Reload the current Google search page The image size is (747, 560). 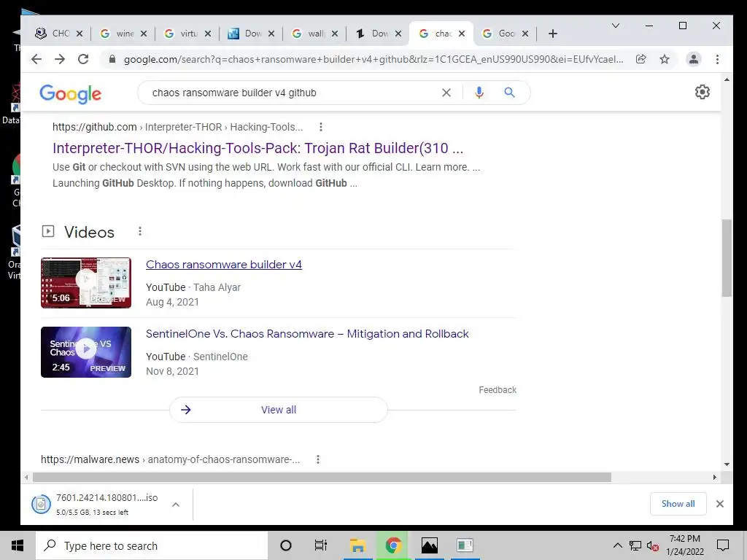[83, 59]
